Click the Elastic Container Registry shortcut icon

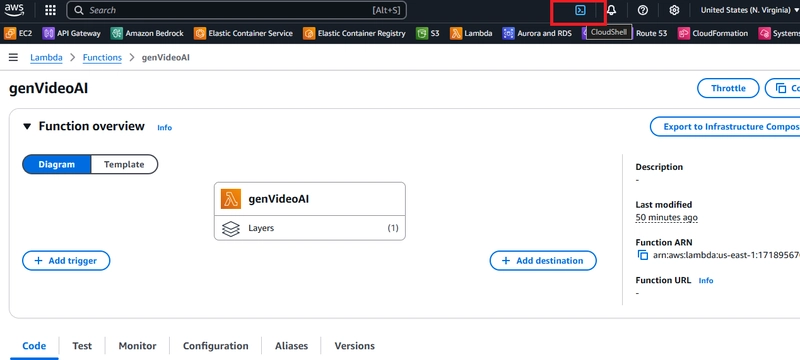pos(309,33)
